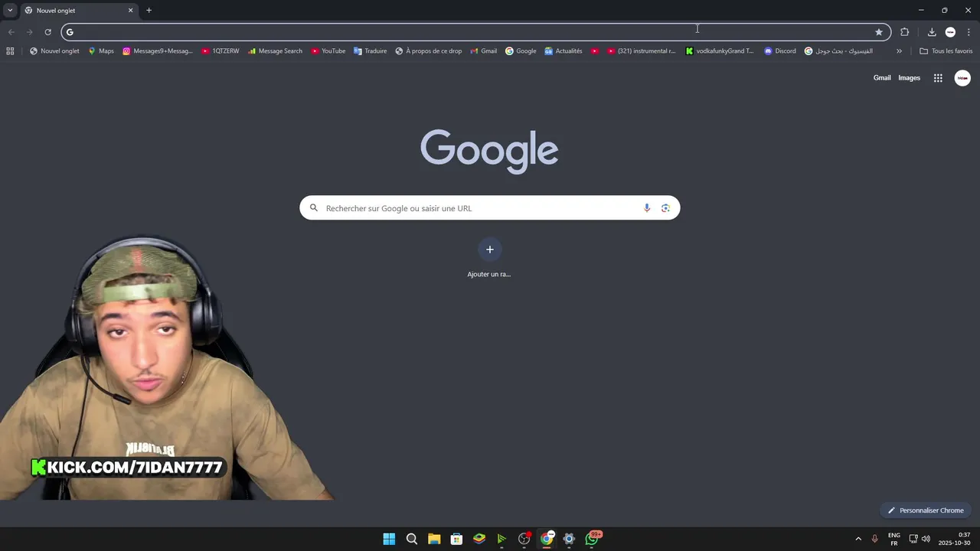980x551 pixels.
Task: Open Chrome downloads icon
Action: pos(932,32)
